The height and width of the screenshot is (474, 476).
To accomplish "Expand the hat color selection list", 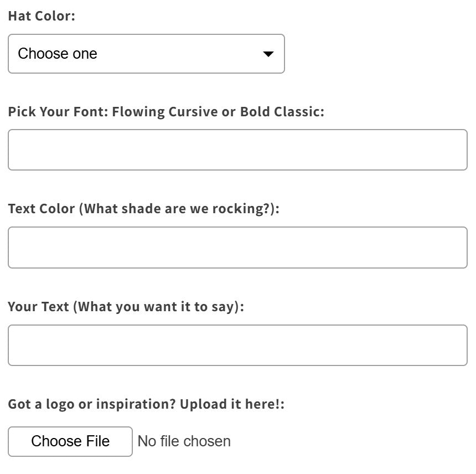I will [146, 54].
